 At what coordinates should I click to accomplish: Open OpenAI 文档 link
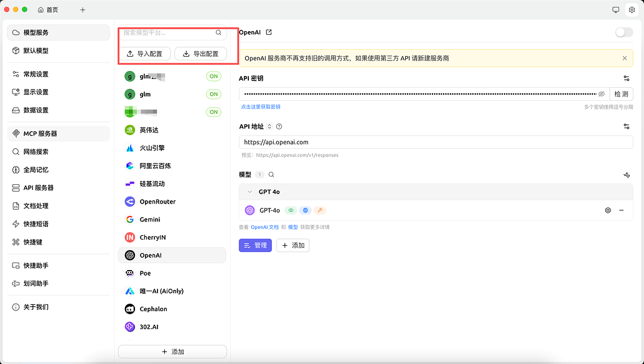(264, 227)
